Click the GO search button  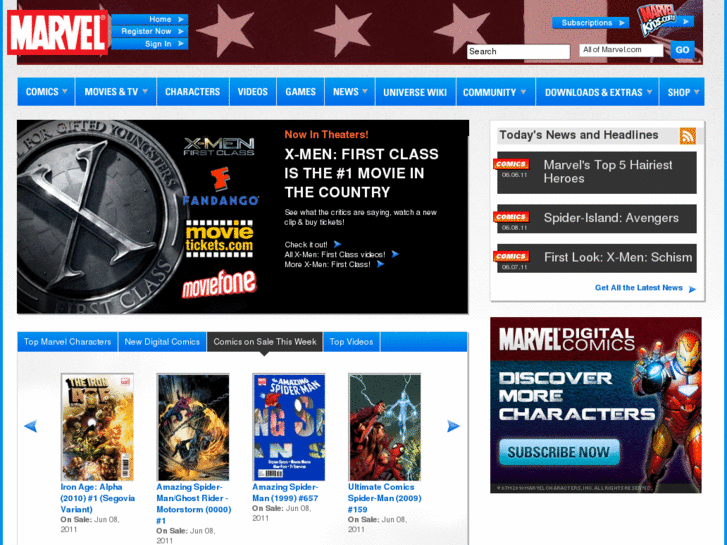(682, 50)
